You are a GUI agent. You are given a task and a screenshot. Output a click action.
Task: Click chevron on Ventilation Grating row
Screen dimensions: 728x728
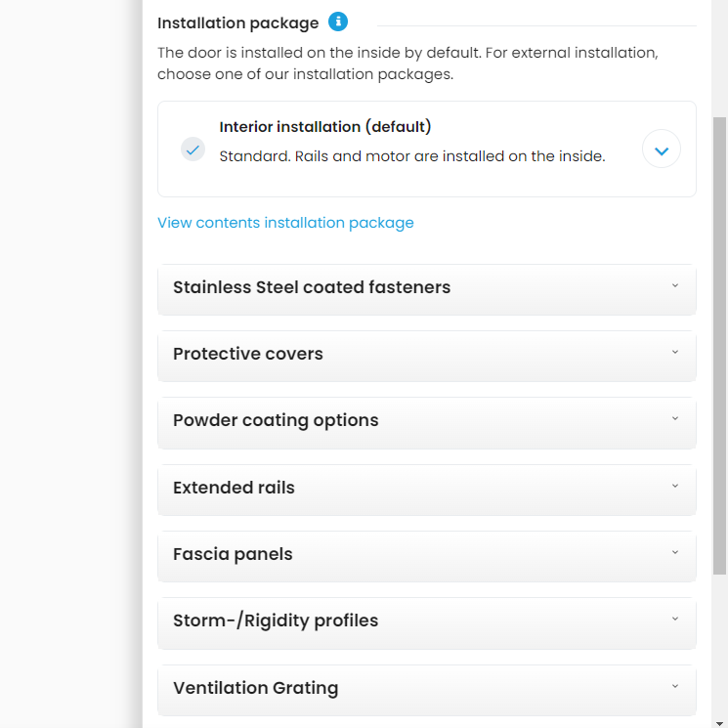[x=675, y=686]
